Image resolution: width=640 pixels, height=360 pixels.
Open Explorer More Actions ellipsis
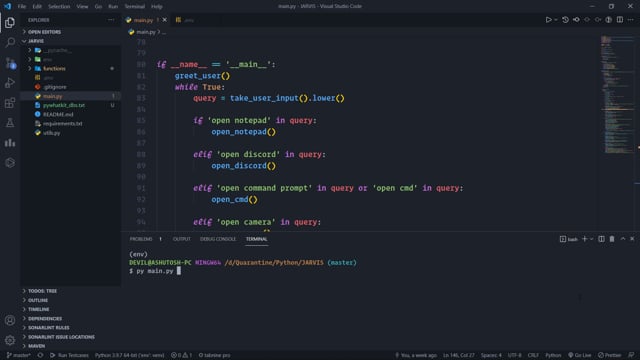(111, 20)
